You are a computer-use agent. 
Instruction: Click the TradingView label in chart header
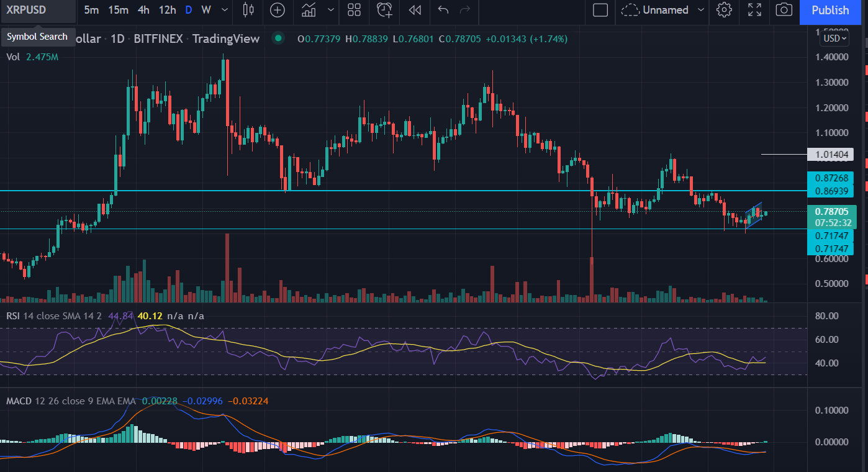coord(226,39)
